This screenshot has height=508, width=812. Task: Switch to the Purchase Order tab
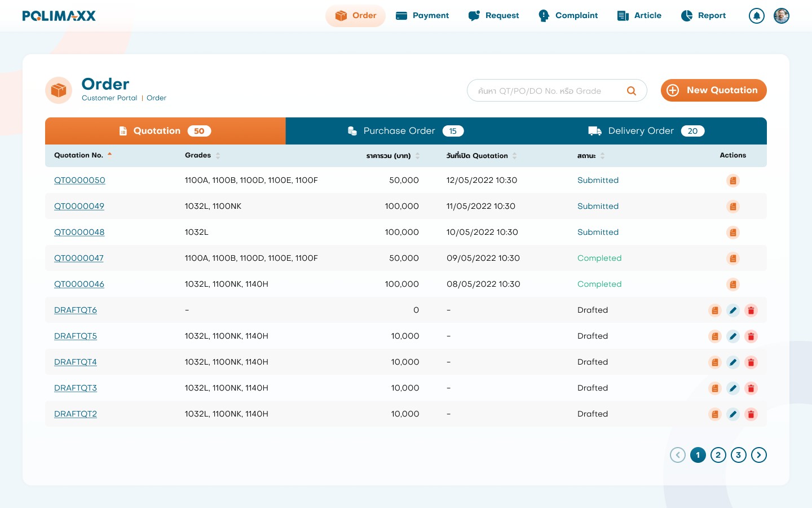click(x=405, y=131)
